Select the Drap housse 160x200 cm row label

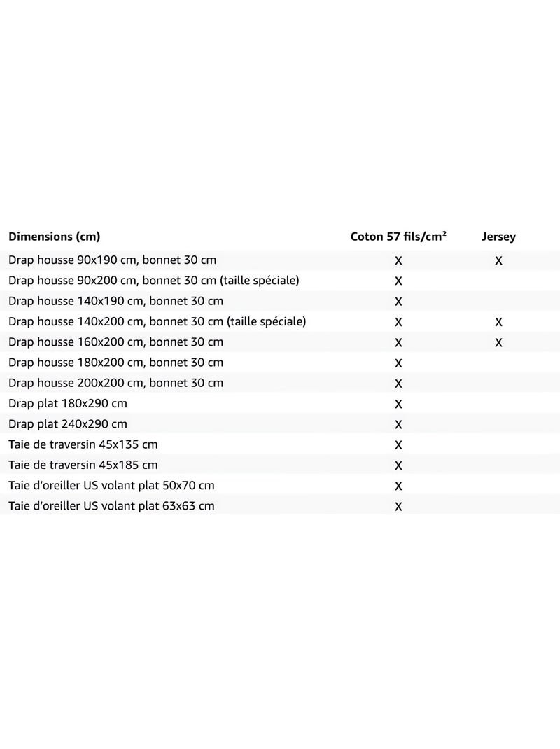click(116, 342)
